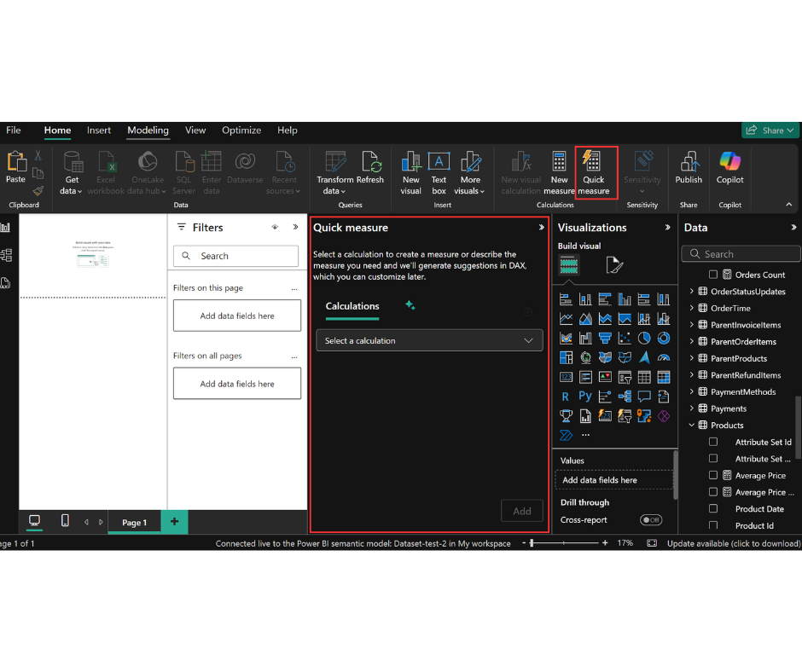Viewport: 802px width, 672px height.
Task: Click the Cut scissors icon
Action: [x=38, y=155]
